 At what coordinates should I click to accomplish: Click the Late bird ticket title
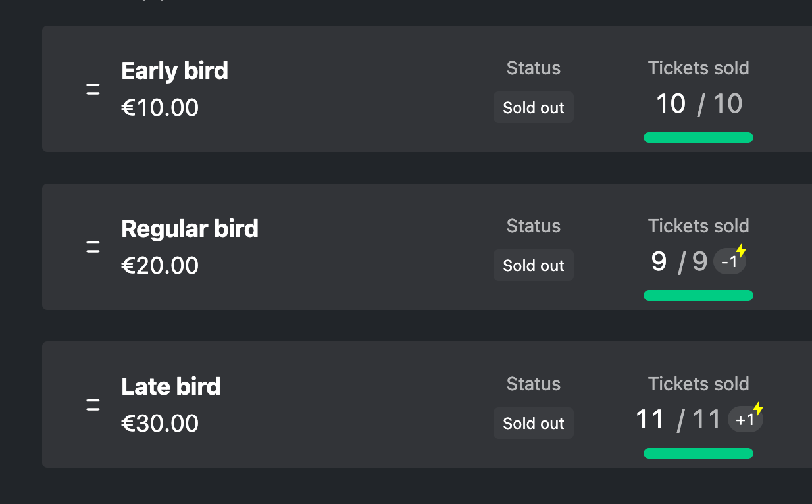(x=171, y=386)
